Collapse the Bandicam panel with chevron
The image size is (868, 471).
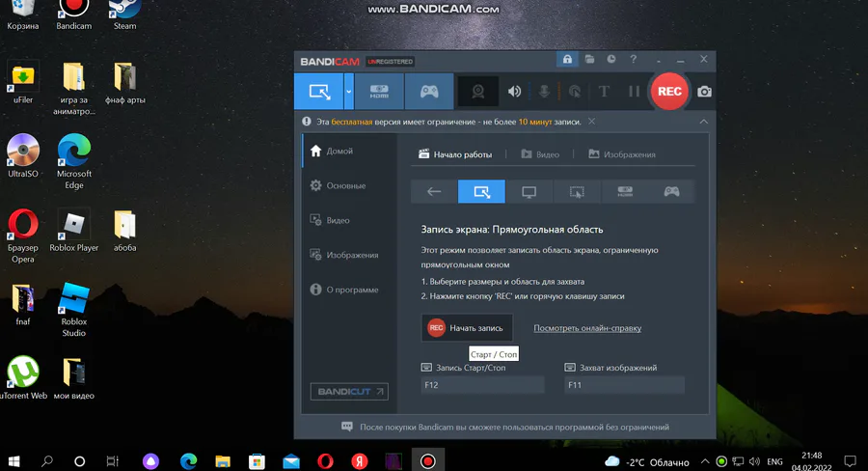(x=704, y=122)
